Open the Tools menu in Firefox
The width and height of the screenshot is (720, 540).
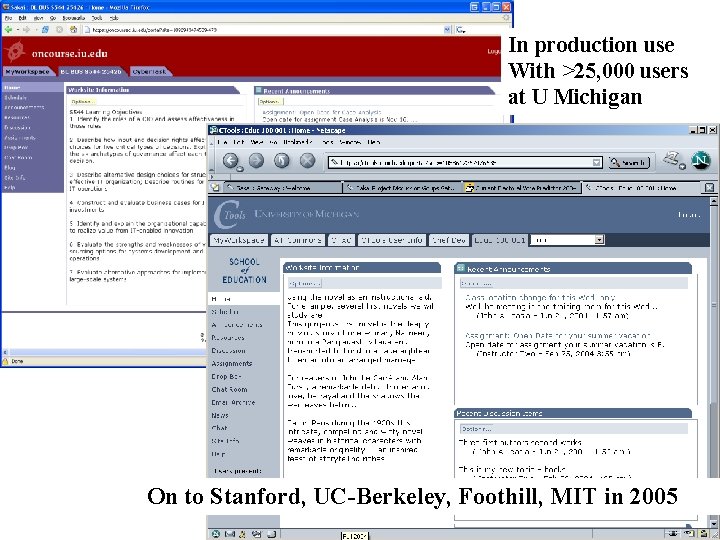coord(97,18)
